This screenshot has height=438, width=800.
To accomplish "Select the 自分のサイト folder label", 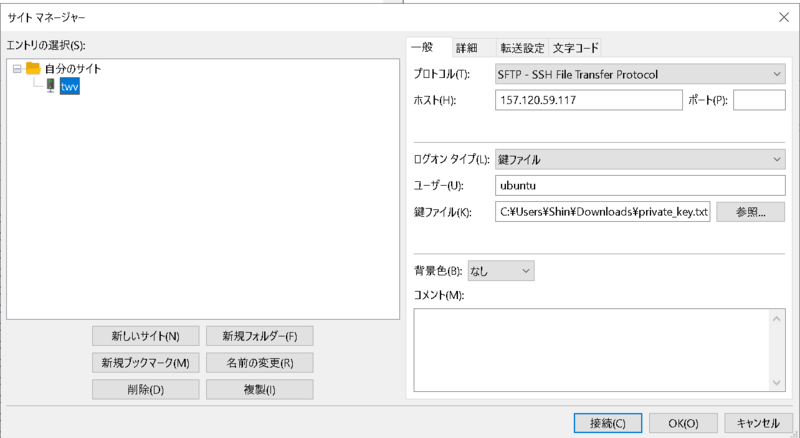I will [73, 68].
